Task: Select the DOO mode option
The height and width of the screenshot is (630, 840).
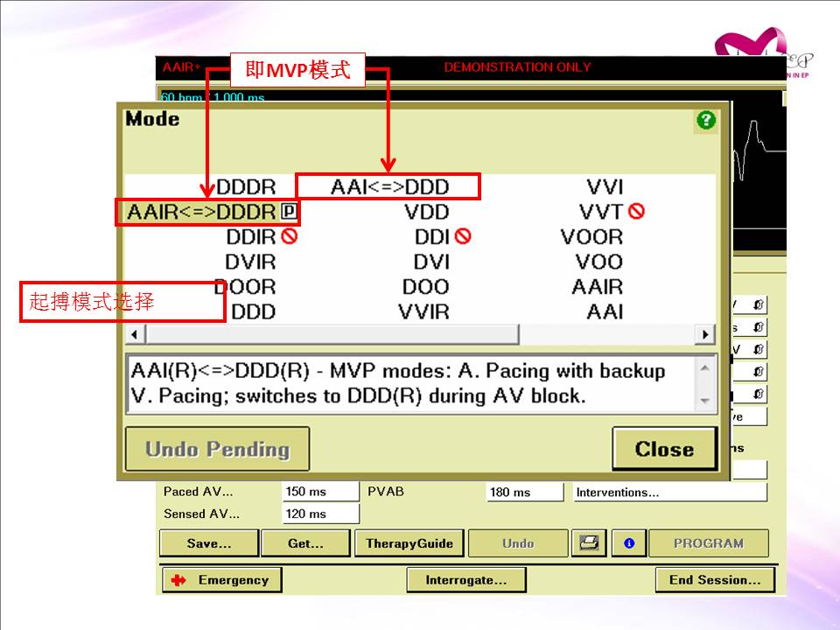Action: pyautogui.click(x=426, y=287)
